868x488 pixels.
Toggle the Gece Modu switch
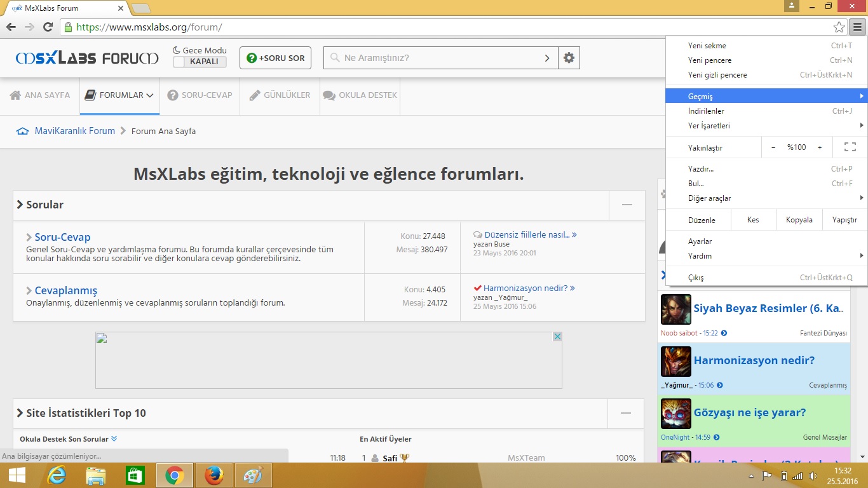pyautogui.click(x=200, y=62)
